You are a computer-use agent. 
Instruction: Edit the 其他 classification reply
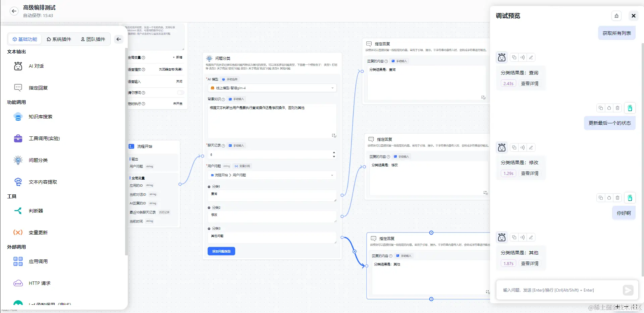pos(531,237)
